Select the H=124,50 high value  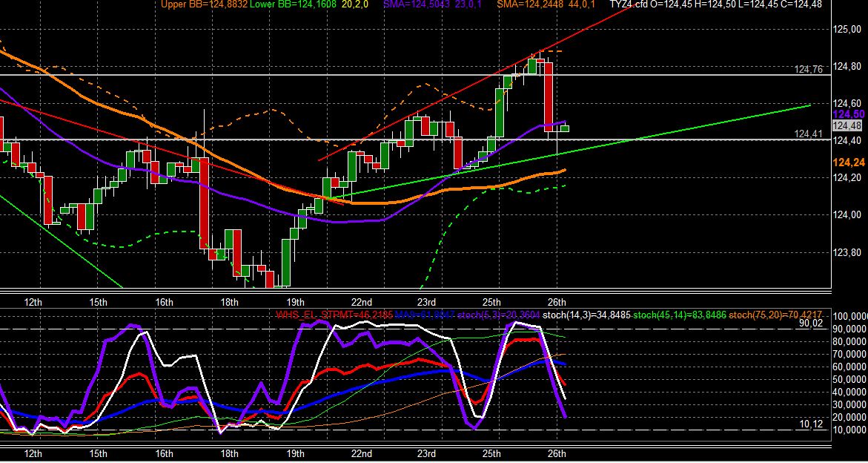(714, 4)
